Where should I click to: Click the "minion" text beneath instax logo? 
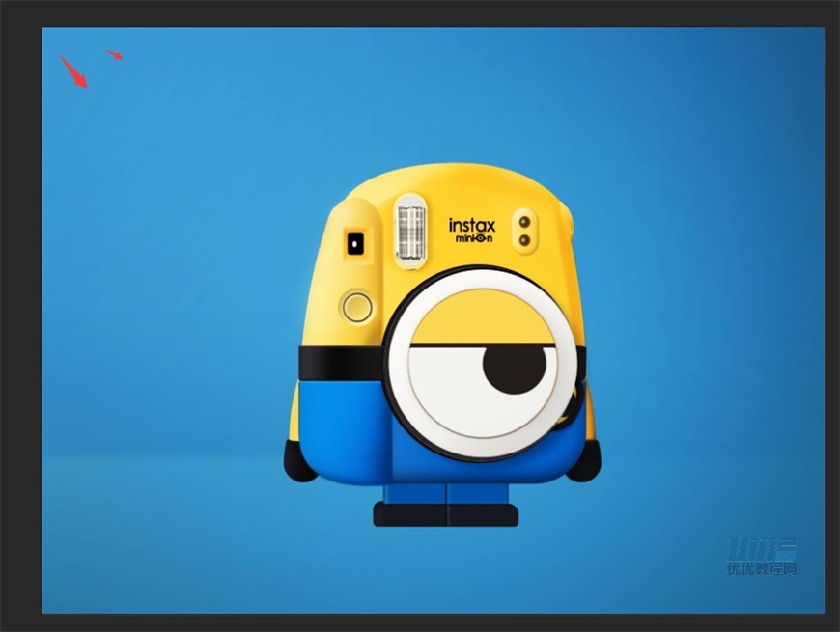pyautogui.click(x=474, y=238)
